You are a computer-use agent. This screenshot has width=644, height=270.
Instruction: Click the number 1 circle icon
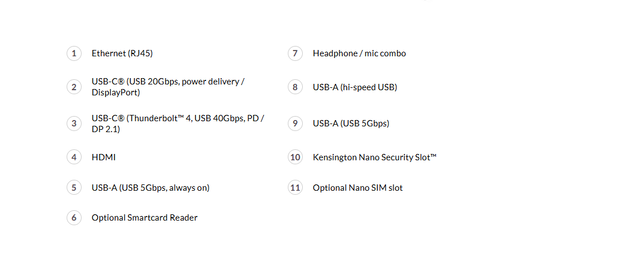tap(74, 53)
